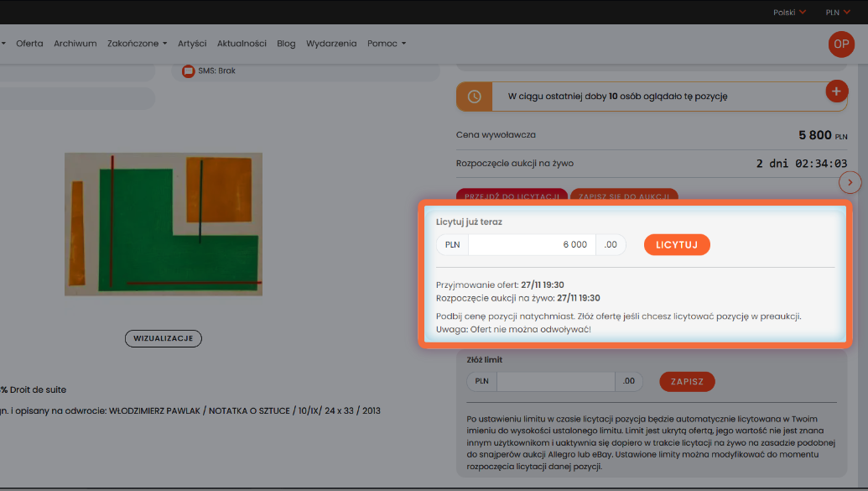Click the PLN prefix of the bid field
The height and width of the screenshot is (491, 868).
pyautogui.click(x=452, y=245)
